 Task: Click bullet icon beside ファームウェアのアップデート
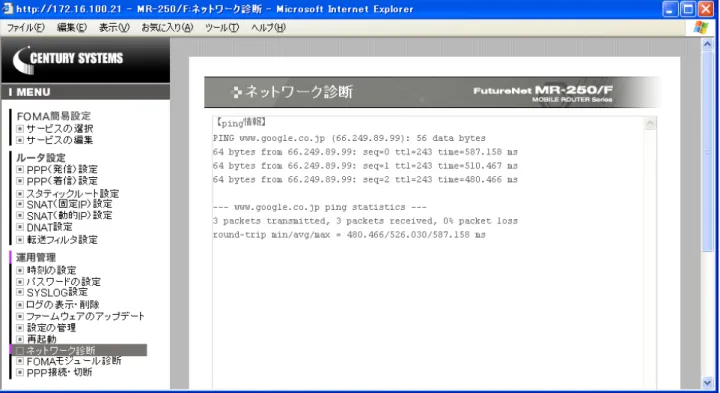click(x=20, y=316)
